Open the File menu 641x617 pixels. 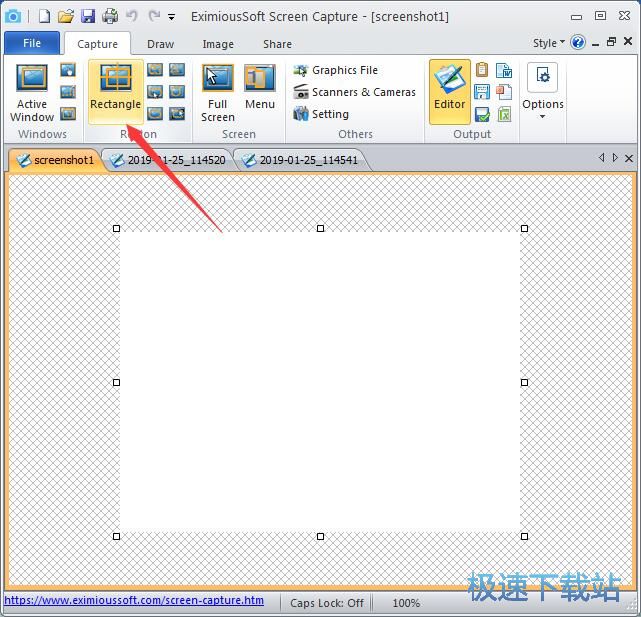pyautogui.click(x=32, y=43)
